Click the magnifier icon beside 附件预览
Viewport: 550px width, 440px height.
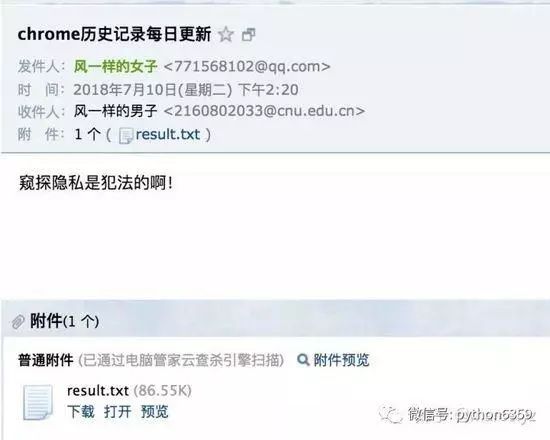coord(303,360)
